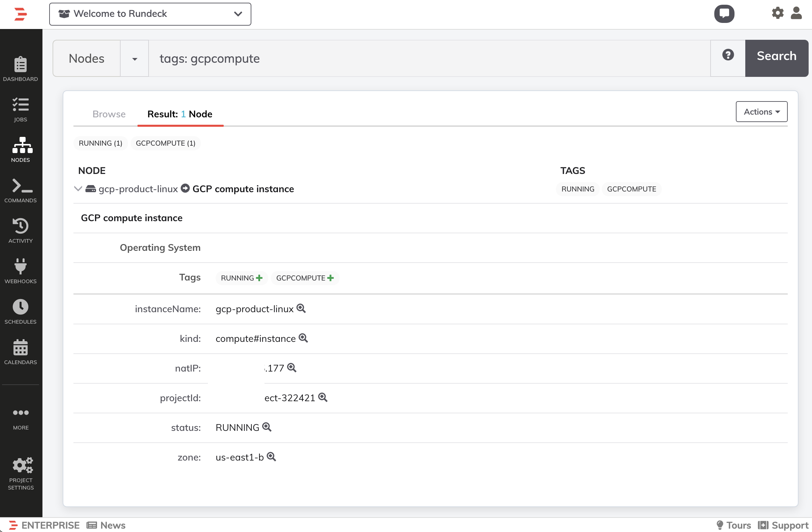Screen dimensions: 812x532
Task: Open the help tooltip beside the search bar
Action: click(728, 55)
